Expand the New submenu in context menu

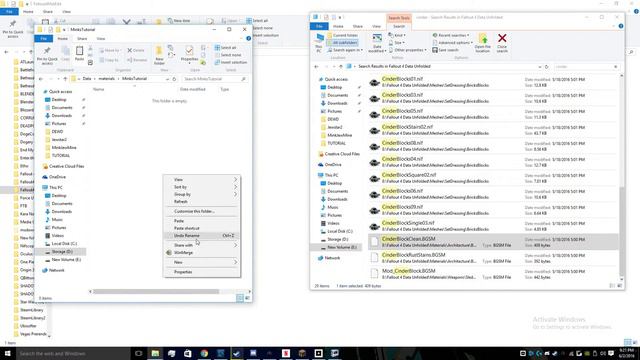pos(202,262)
